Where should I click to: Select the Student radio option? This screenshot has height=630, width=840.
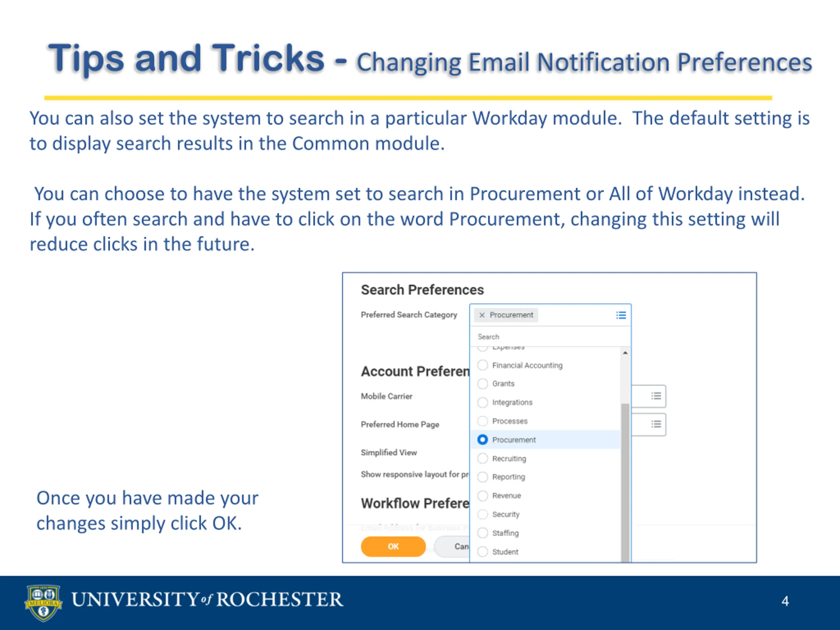tap(482, 551)
